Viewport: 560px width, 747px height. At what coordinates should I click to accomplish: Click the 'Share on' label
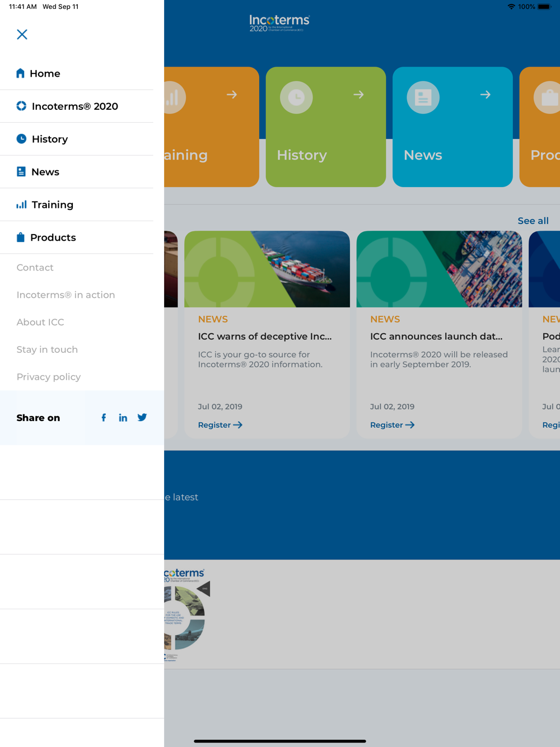[x=38, y=418]
